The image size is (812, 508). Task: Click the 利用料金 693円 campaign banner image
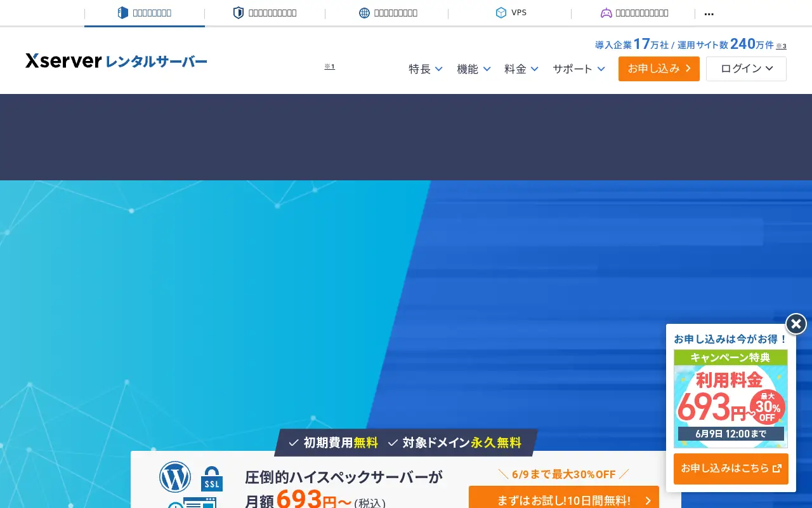(x=731, y=399)
